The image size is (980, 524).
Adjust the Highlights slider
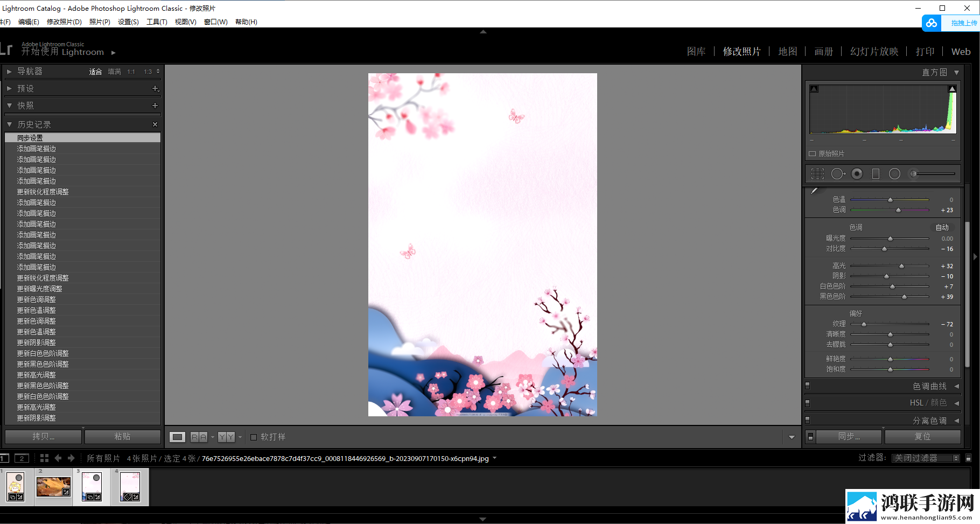tap(890, 266)
